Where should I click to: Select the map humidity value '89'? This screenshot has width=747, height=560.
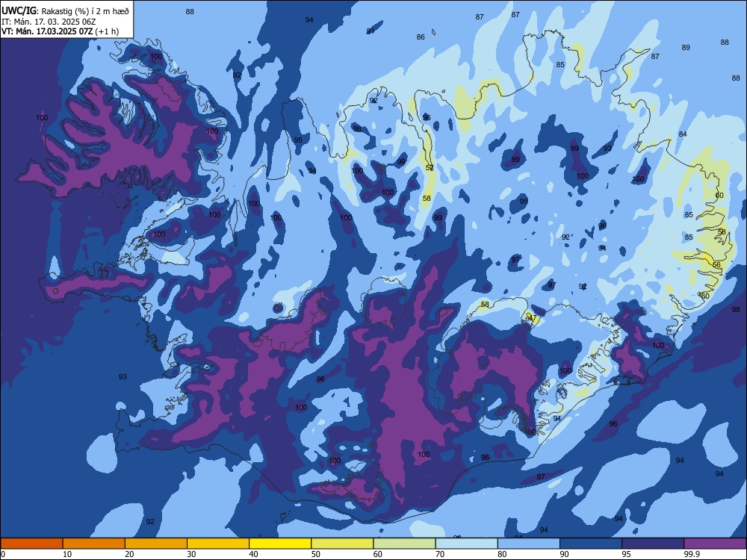coord(686,48)
